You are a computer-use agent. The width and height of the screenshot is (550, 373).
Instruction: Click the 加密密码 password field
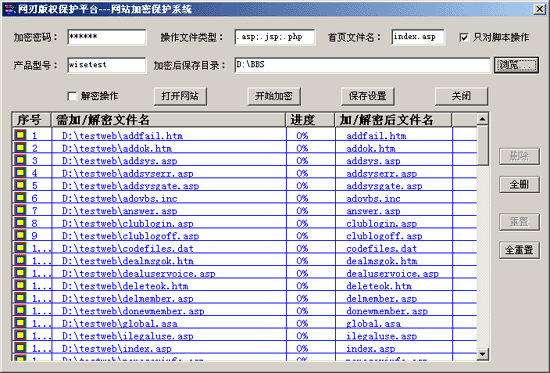click(x=107, y=37)
